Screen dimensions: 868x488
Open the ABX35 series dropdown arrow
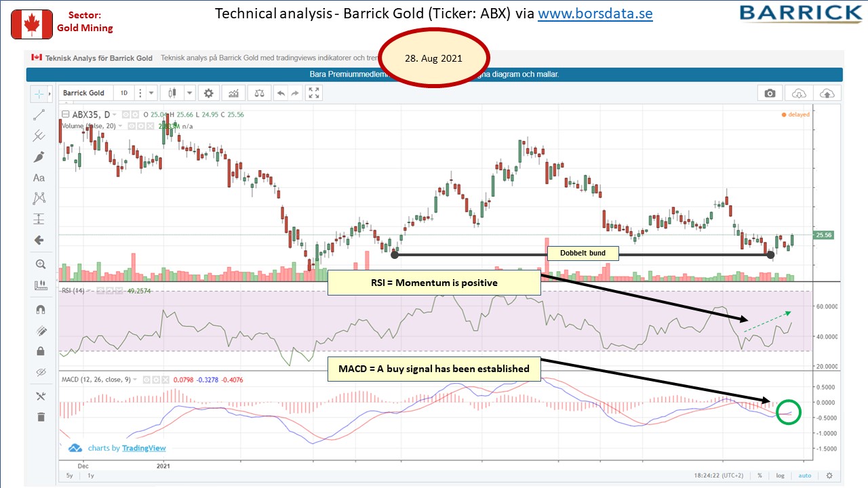coord(114,115)
